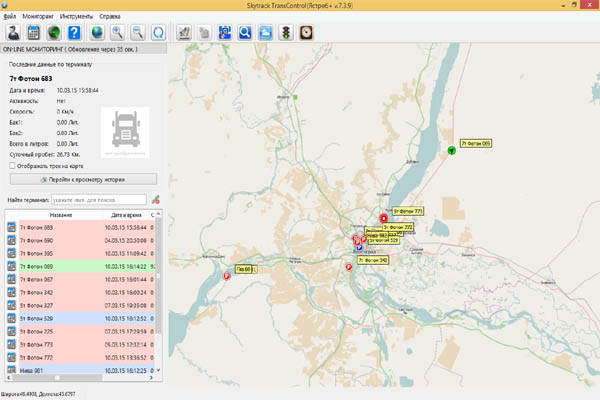Click the blue circular refresh icon

(158, 32)
